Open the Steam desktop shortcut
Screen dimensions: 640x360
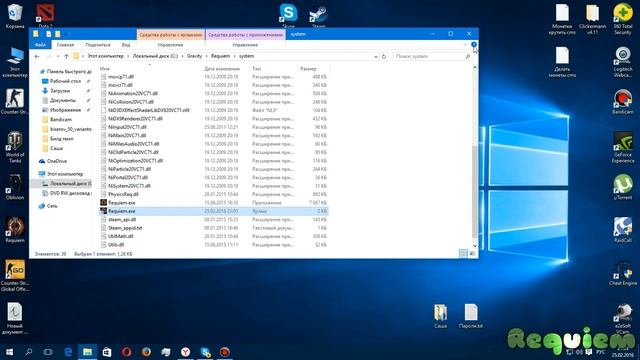click(x=318, y=15)
